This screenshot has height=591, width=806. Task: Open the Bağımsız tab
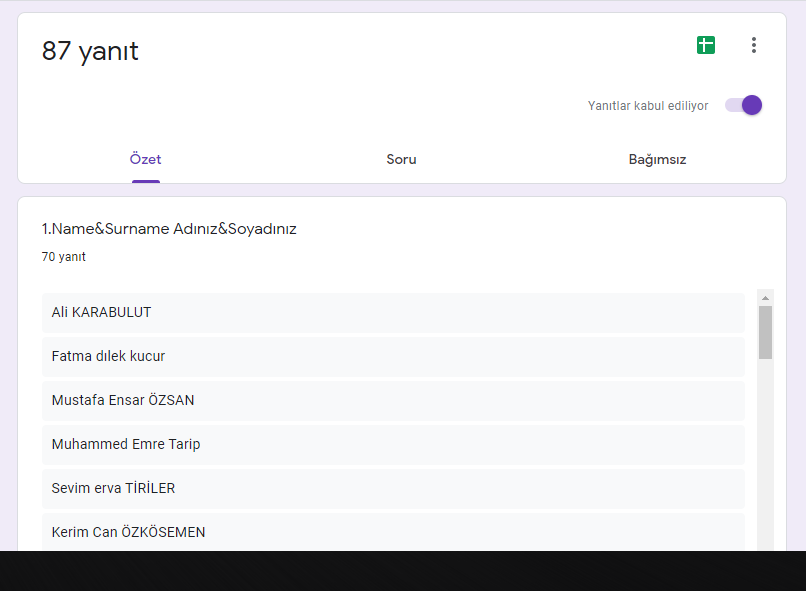click(657, 160)
